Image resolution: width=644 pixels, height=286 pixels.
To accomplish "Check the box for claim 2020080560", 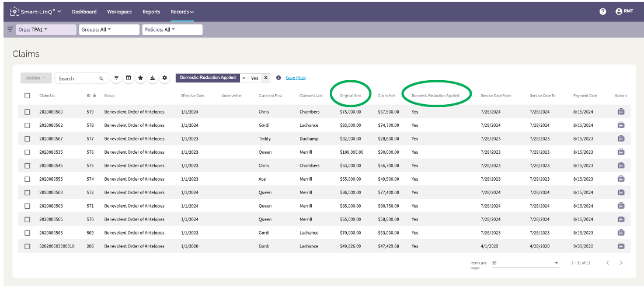I will [27, 112].
